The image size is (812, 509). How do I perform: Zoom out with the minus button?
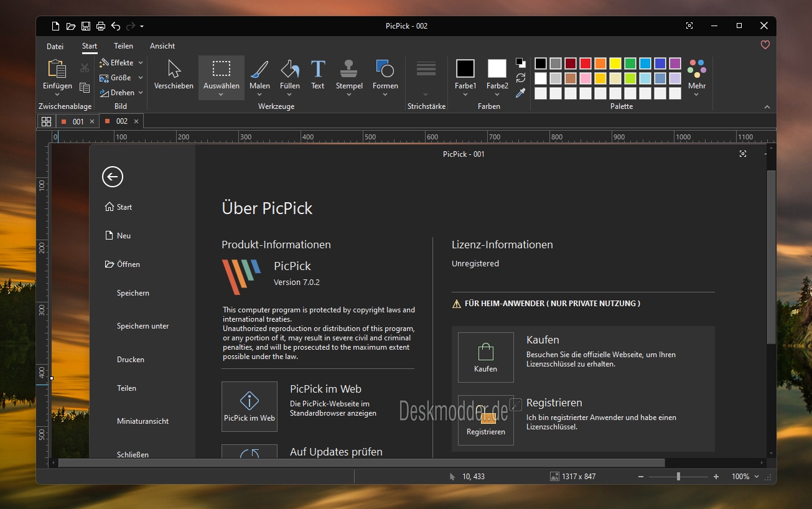[x=641, y=477]
